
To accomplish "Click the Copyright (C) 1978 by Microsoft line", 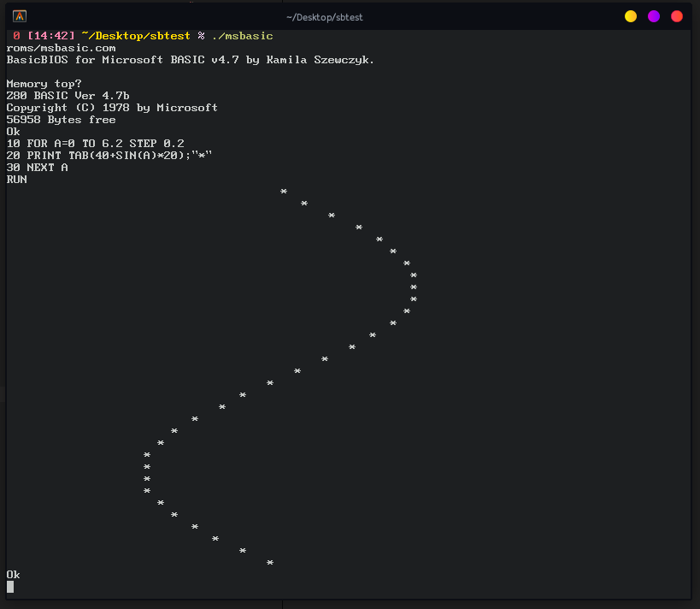I will (112, 108).
